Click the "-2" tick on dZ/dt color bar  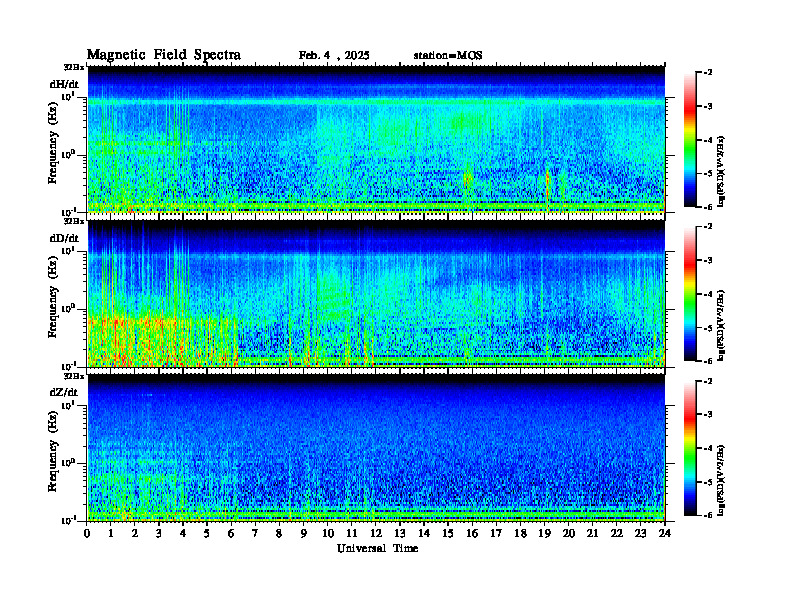[x=708, y=381]
